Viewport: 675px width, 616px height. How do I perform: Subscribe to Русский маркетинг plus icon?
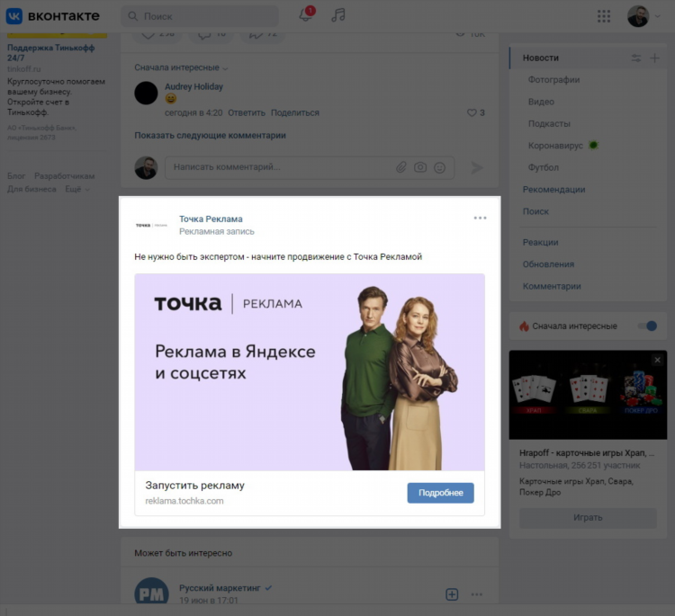(452, 594)
